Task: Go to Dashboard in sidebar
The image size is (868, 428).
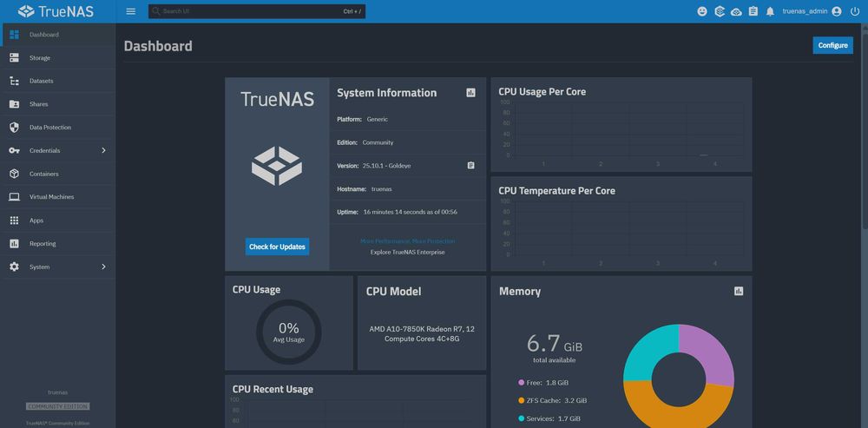Action: coord(58,35)
